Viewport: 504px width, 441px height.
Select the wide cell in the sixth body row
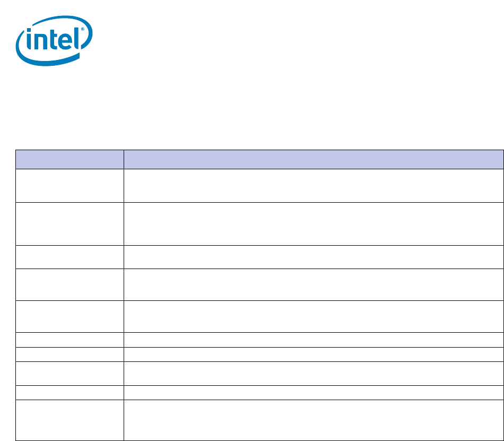(313, 340)
